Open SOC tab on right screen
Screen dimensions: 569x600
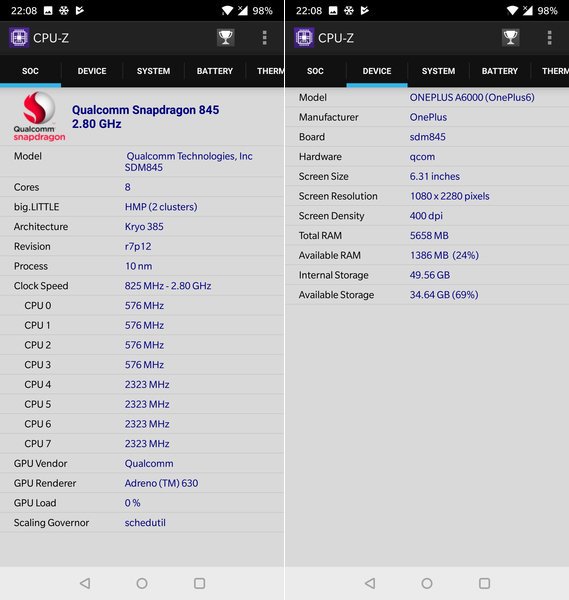coord(315,71)
